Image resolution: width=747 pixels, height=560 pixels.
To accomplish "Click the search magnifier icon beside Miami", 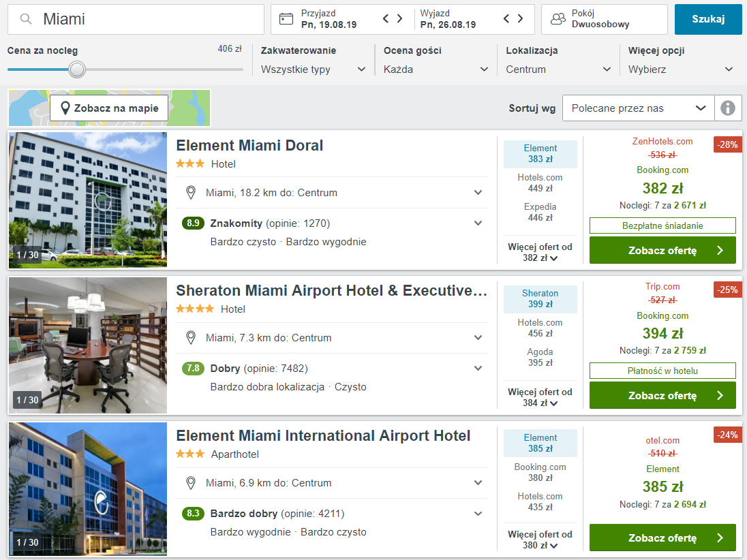I will pyautogui.click(x=26, y=19).
